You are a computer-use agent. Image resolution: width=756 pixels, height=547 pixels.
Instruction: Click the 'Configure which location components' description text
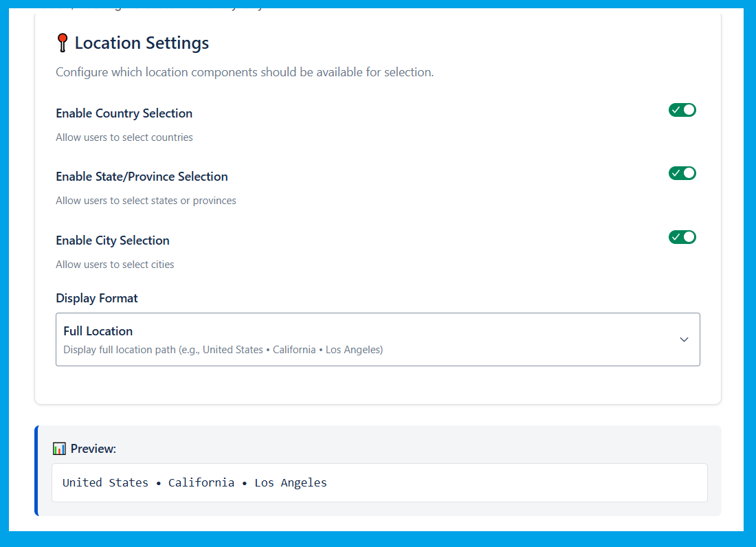tap(245, 72)
